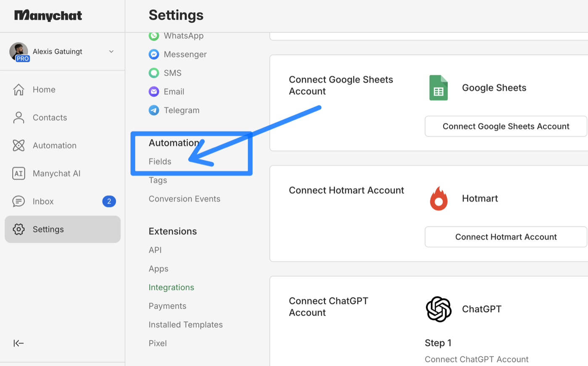The width and height of the screenshot is (588, 366).
Task: Open SMS channel settings
Action: [x=173, y=73]
